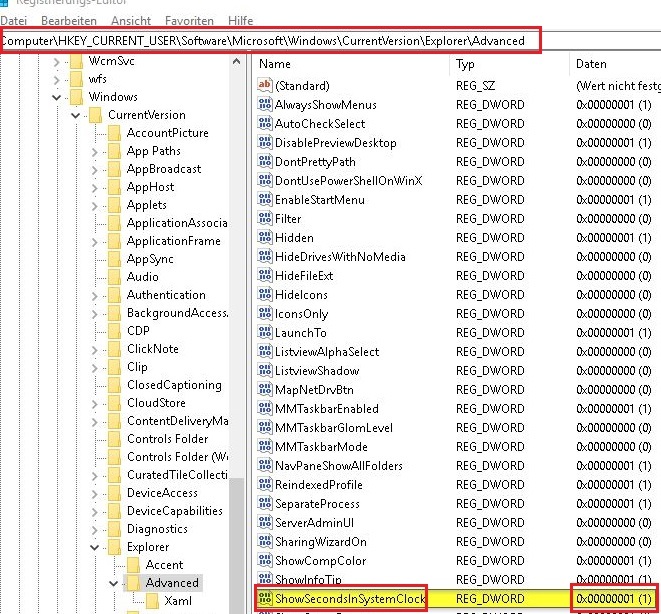661x614 pixels.
Task: Select the DontUsePowerShellOnWinX value name
Action: tap(349, 181)
